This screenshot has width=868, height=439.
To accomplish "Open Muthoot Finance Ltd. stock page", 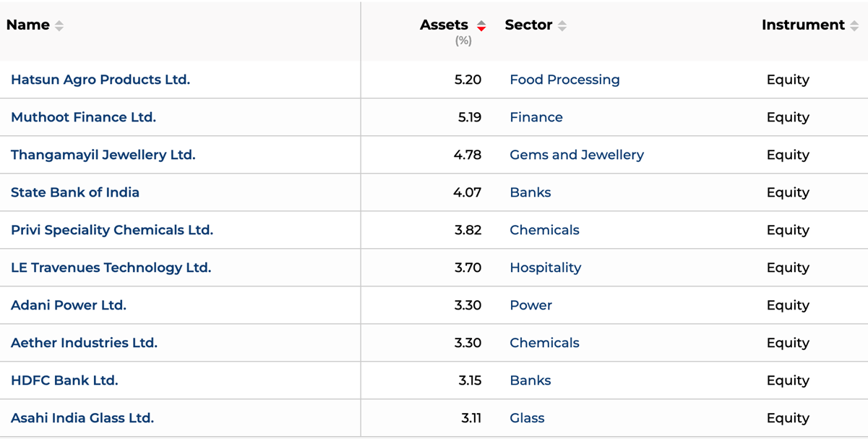I will 83,117.
